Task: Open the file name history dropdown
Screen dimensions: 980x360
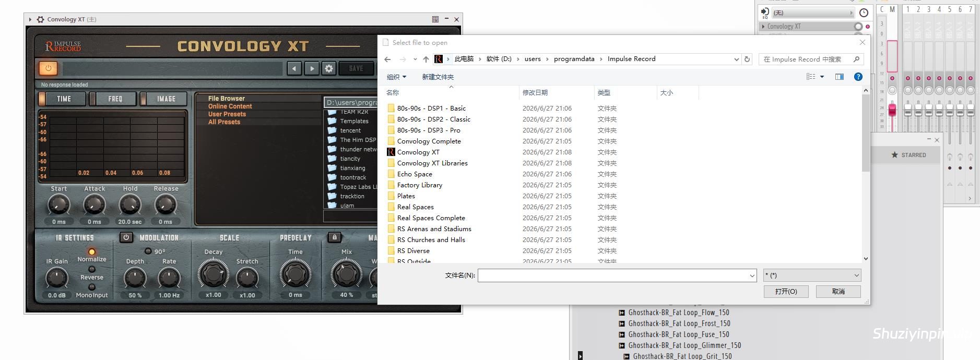Action: (752, 275)
